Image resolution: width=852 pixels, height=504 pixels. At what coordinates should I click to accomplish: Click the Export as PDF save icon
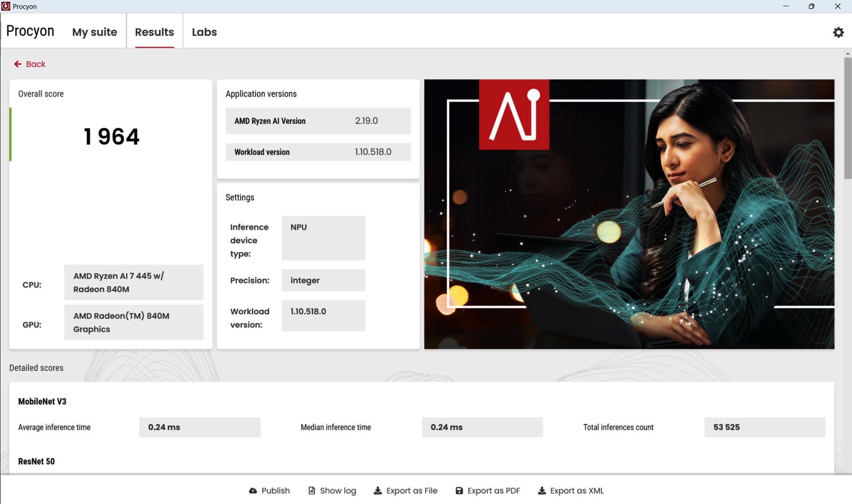point(459,491)
